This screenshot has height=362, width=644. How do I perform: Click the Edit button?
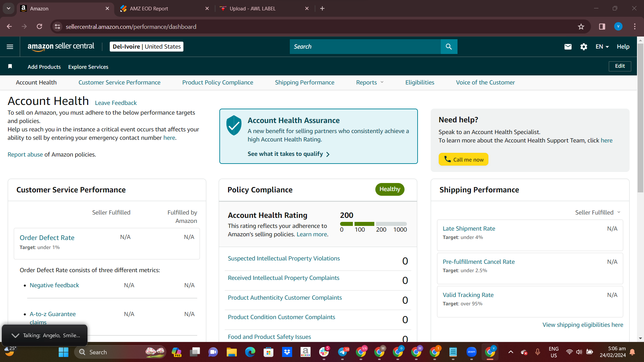coord(620,66)
